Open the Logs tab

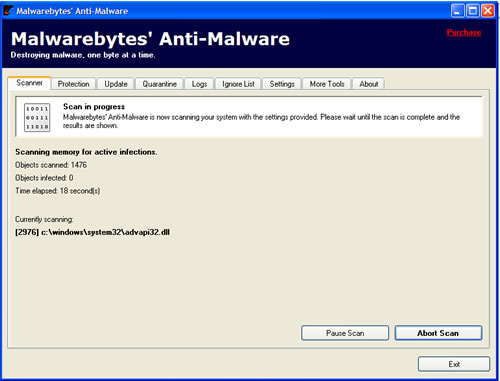pyautogui.click(x=199, y=84)
